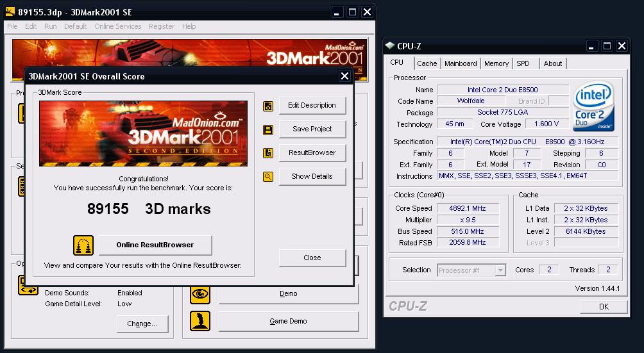Viewport: 644px width, 353px height.
Task: Click the Ext. Model 17 field
Action: 527,165
